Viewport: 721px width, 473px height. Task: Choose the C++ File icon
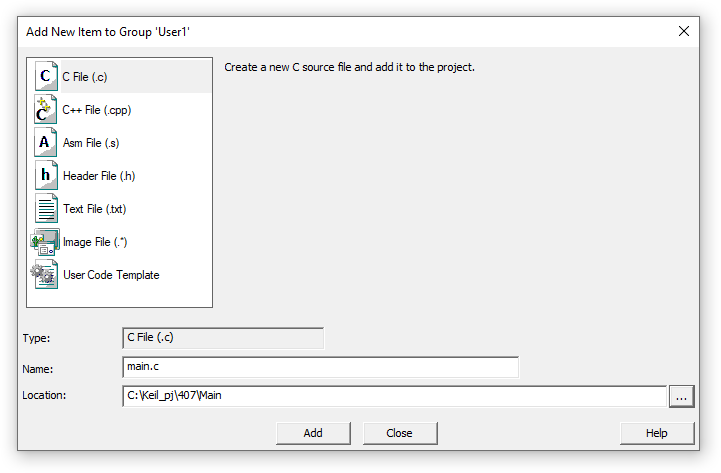pyautogui.click(x=46, y=109)
